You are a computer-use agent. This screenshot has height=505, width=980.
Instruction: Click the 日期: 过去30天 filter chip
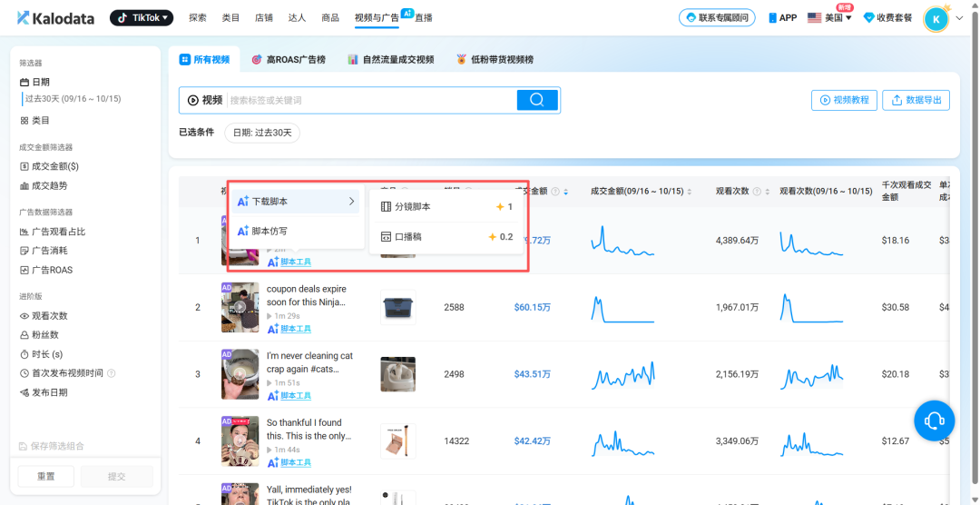[262, 133]
